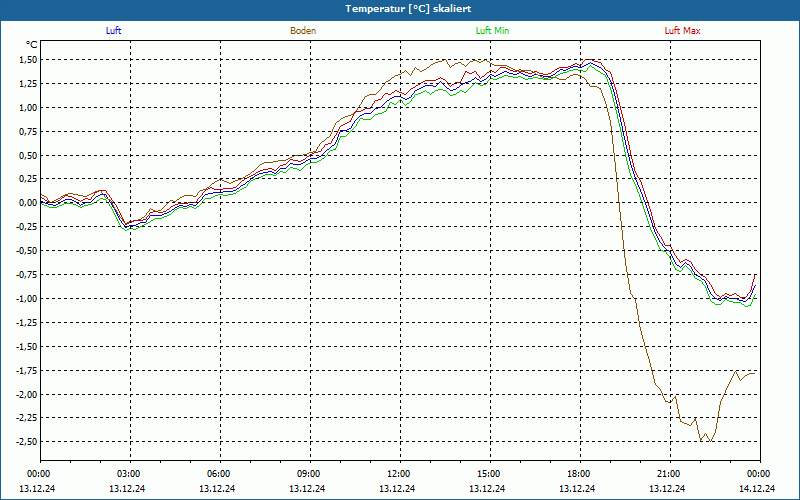Click the 18:00 time axis label
The image size is (800, 500).
[579, 474]
